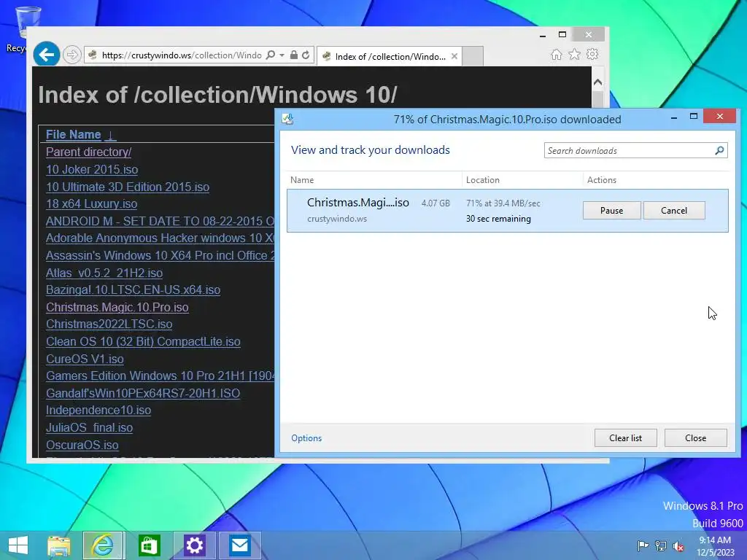Open the 'ANDROID M - SET DATE' link

coord(160,221)
